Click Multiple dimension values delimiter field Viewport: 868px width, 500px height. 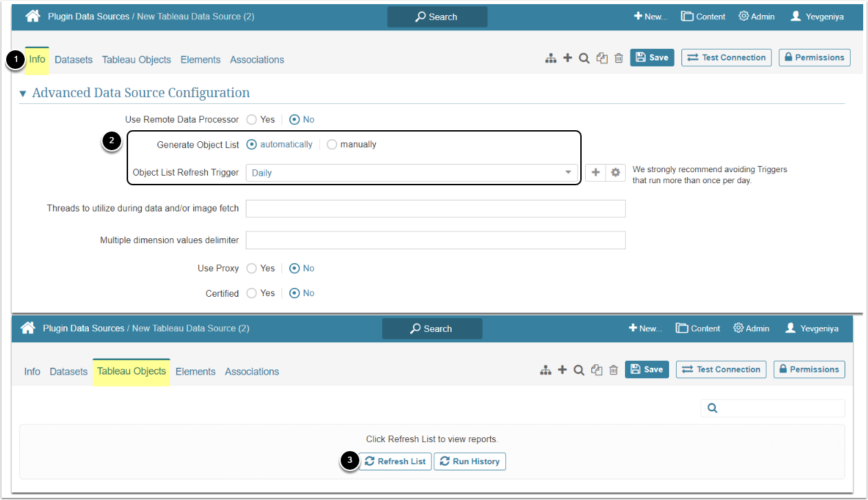point(436,240)
